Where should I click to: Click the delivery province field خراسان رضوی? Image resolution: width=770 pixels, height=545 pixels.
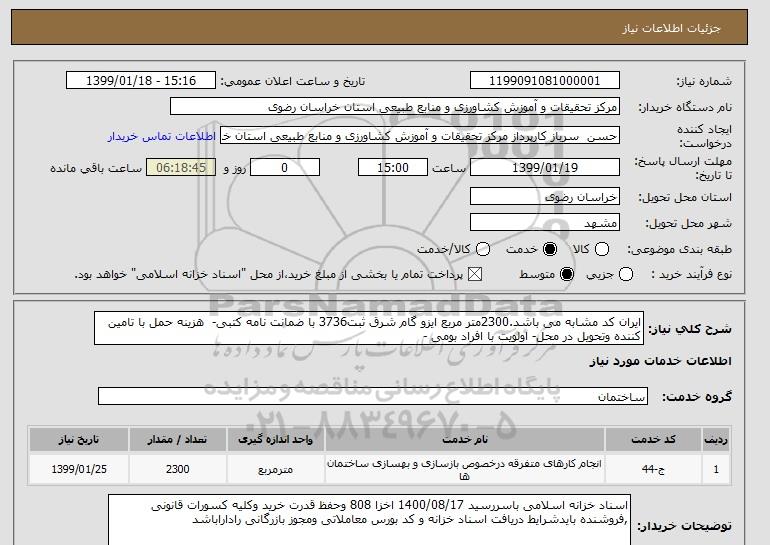tap(545, 196)
